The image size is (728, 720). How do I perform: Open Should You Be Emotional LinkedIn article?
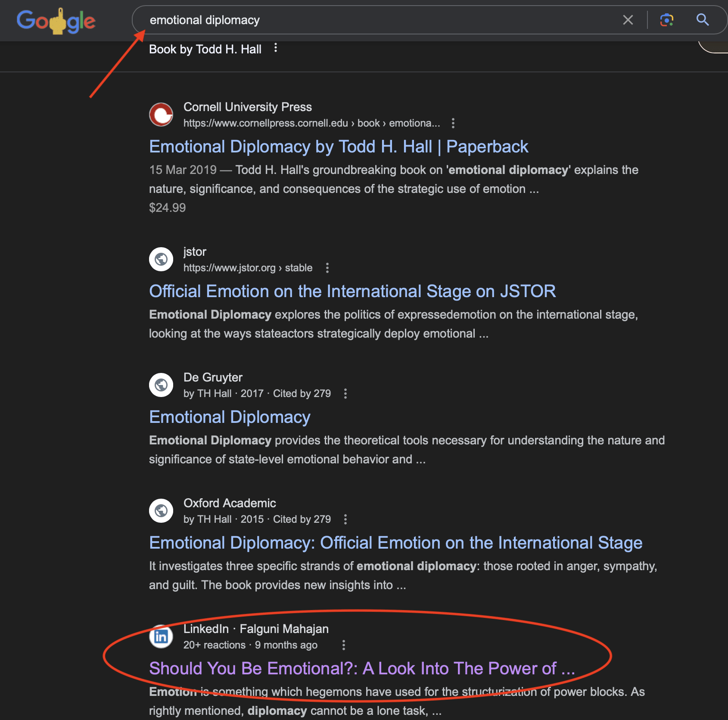pyautogui.click(x=362, y=669)
